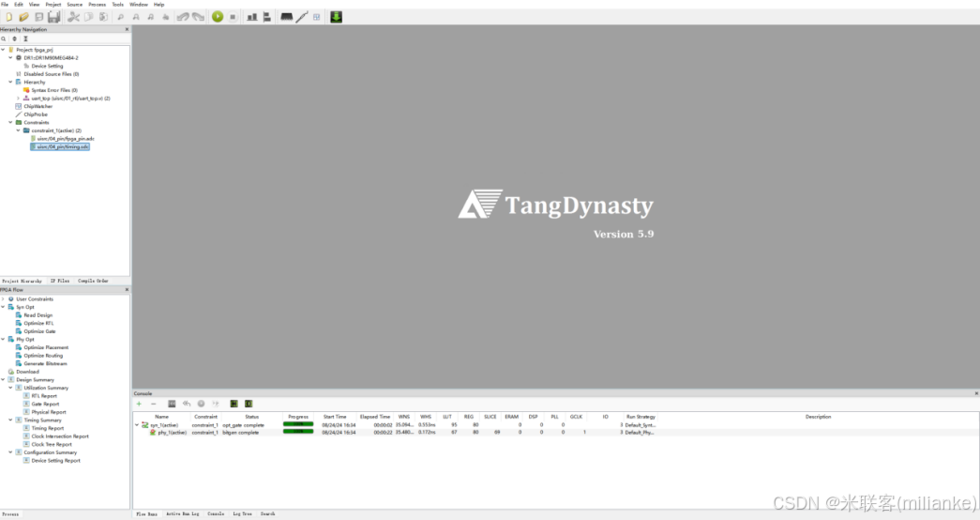
Task: Select Disabled Source Files (0) item
Action: click(x=52, y=74)
